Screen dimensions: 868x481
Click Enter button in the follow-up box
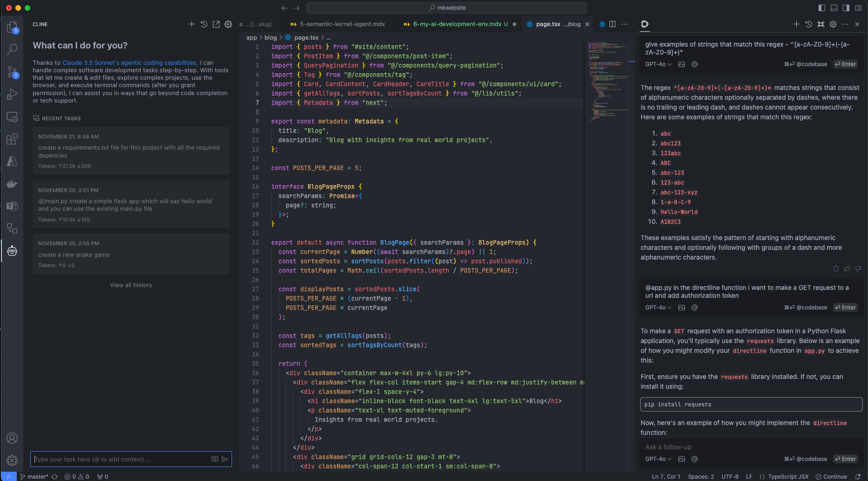click(846, 459)
